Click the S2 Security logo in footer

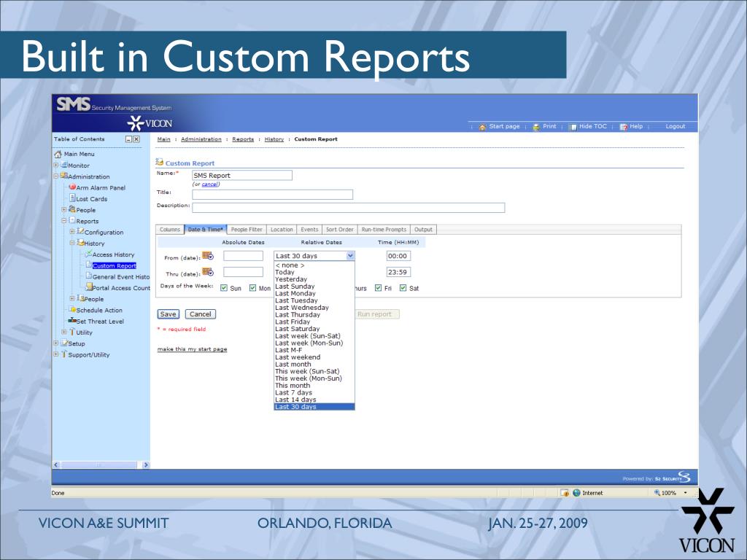coord(684,477)
